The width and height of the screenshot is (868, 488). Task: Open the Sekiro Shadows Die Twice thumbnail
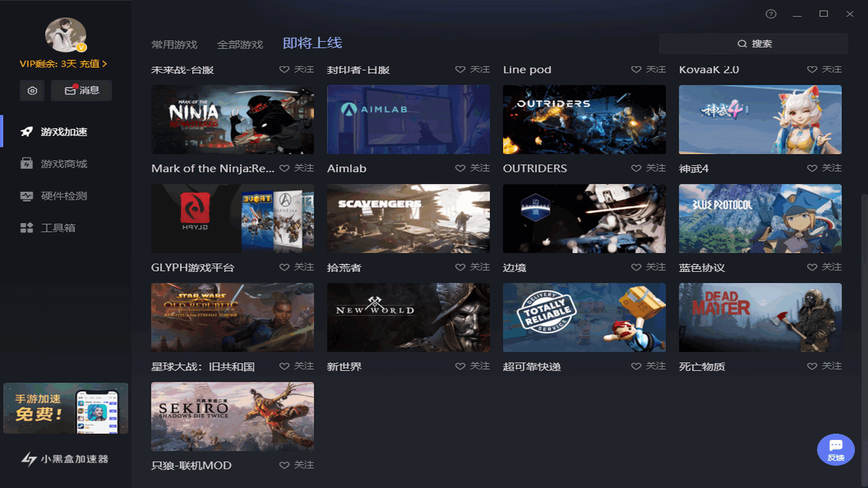233,416
